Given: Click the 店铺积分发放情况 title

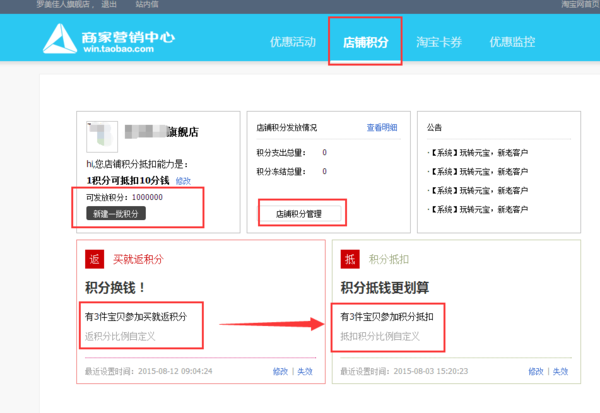Looking at the screenshot, I should (287, 127).
